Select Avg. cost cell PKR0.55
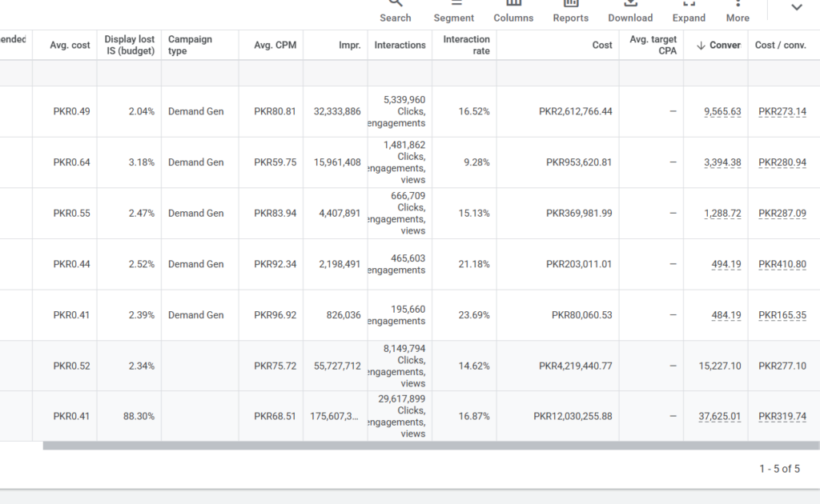Viewport: 820px width, 504px height. click(x=71, y=213)
